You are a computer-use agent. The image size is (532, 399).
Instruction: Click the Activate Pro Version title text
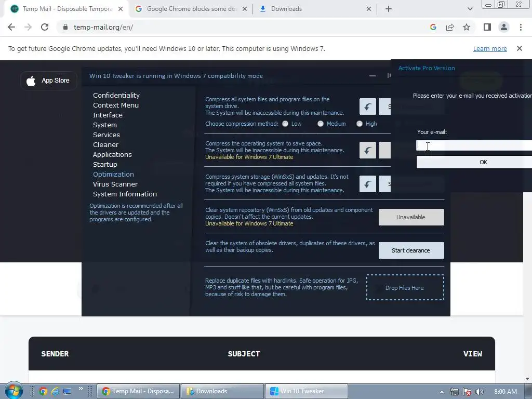(x=427, y=68)
